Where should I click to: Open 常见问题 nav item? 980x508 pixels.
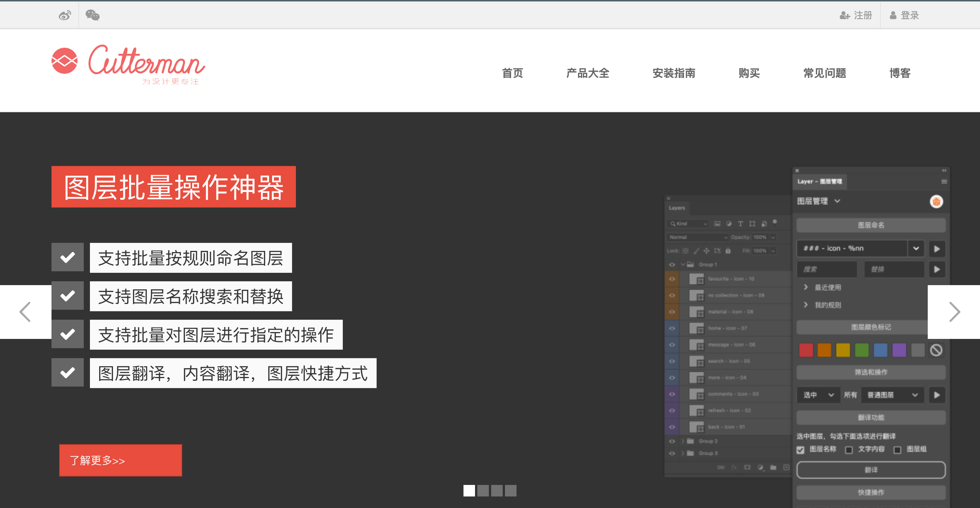click(x=824, y=73)
